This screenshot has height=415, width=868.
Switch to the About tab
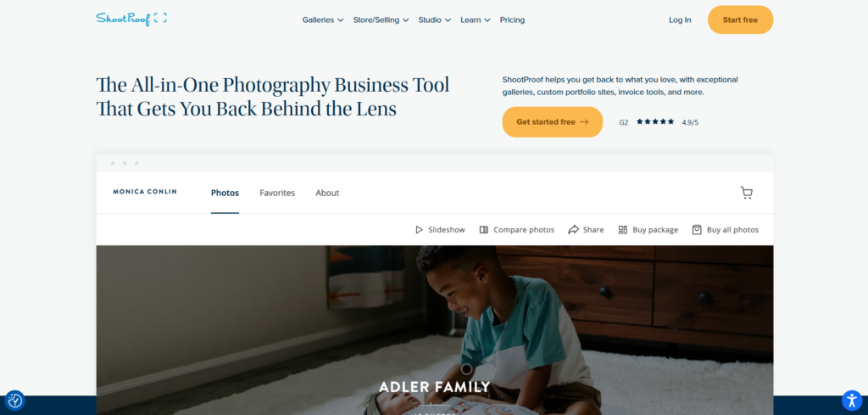[x=327, y=193]
